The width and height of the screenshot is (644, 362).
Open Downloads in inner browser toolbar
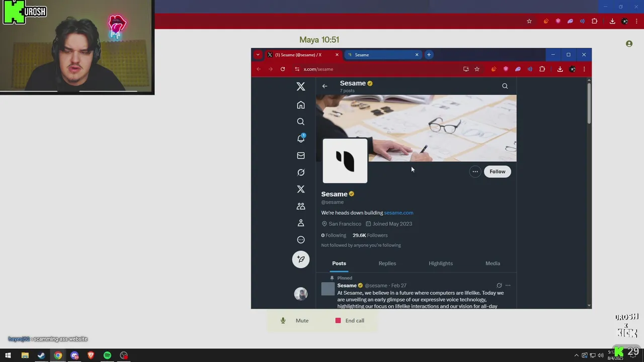pyautogui.click(x=560, y=69)
